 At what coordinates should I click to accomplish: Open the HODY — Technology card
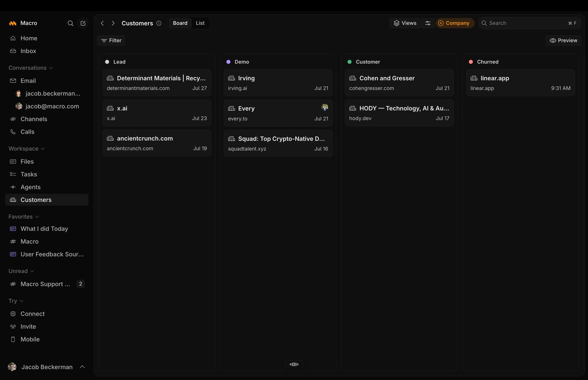399,113
